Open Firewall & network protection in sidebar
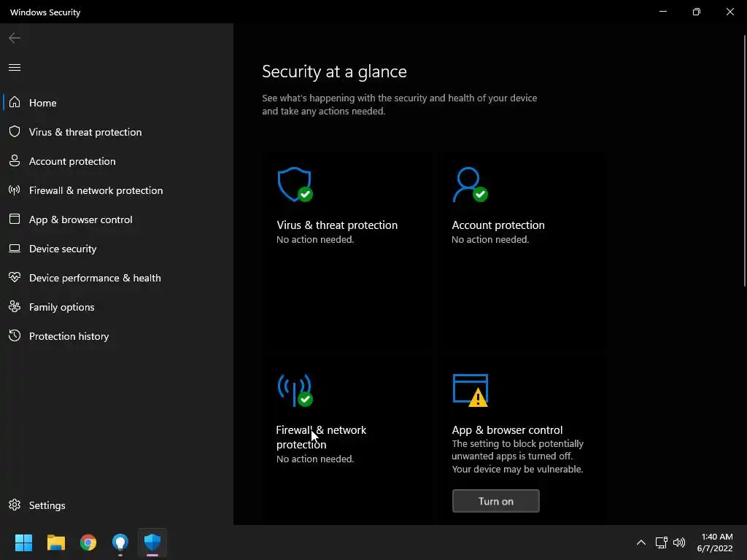 point(117,190)
